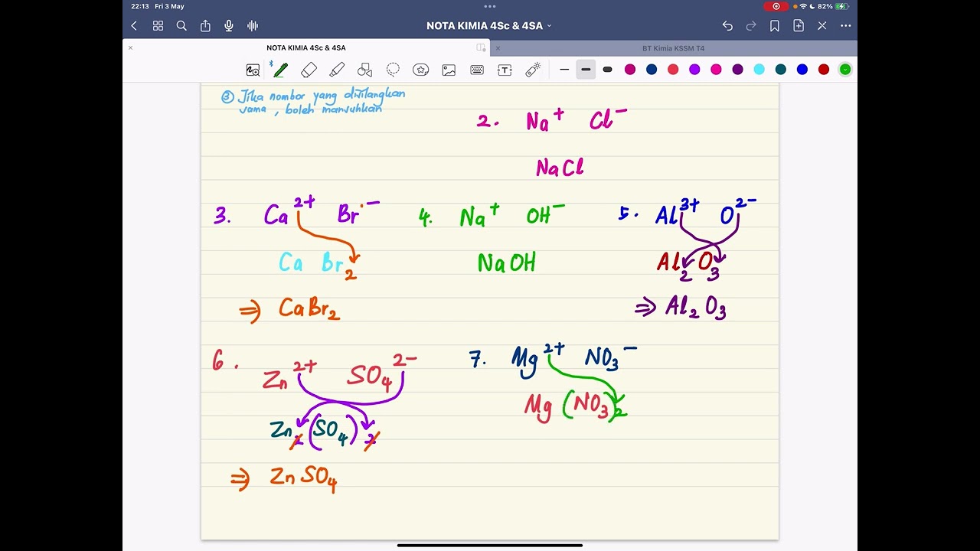
Task: Pick the selected green color swatch
Action: pos(845,70)
